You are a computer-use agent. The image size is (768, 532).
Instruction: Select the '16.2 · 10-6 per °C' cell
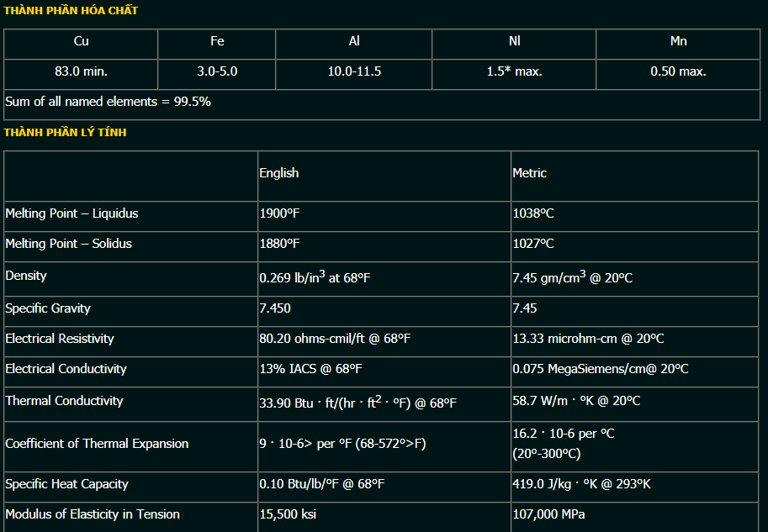pyautogui.click(x=564, y=434)
